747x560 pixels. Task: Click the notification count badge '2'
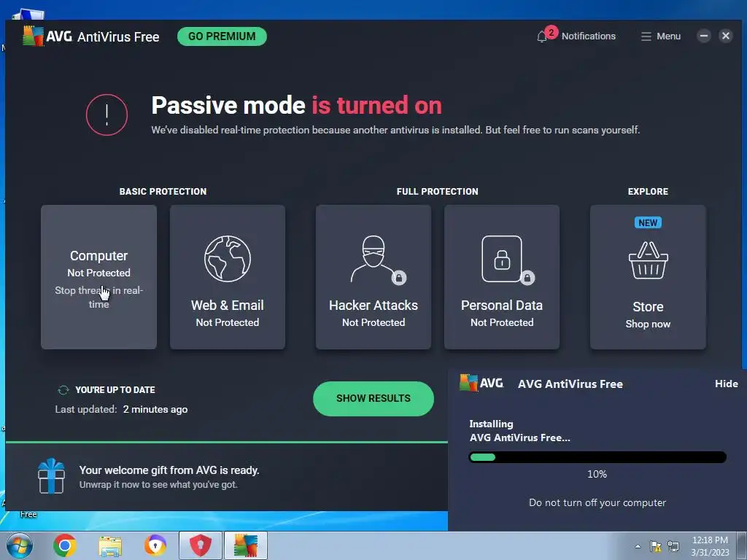pos(551,32)
